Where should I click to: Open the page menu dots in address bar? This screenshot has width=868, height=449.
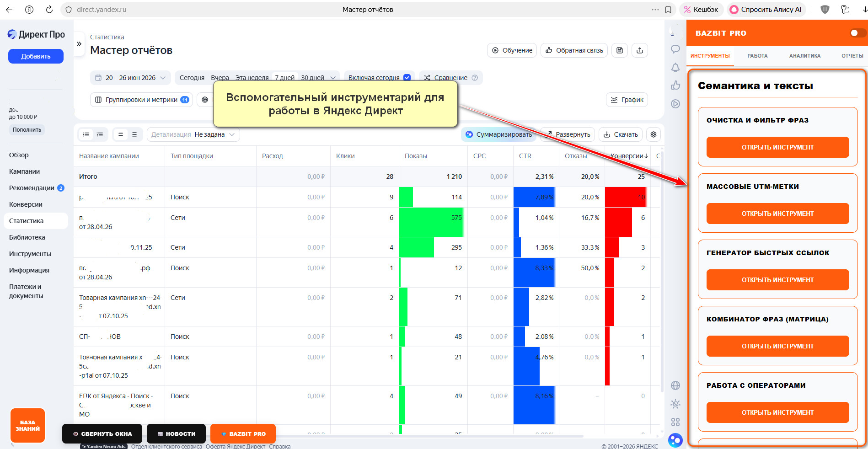click(x=655, y=10)
